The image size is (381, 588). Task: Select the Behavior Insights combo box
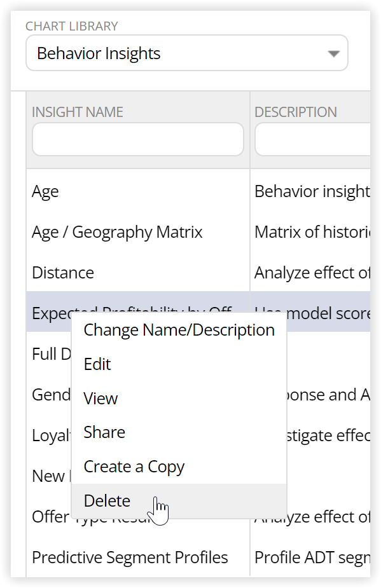186,53
